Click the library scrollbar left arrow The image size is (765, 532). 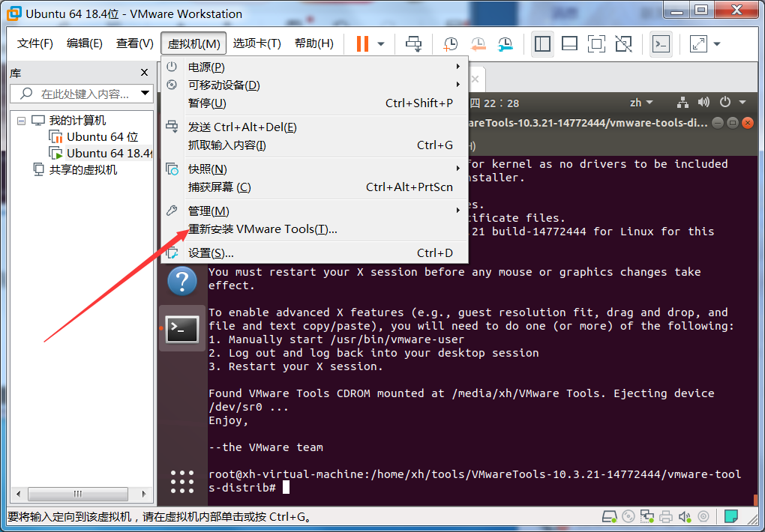click(19, 494)
